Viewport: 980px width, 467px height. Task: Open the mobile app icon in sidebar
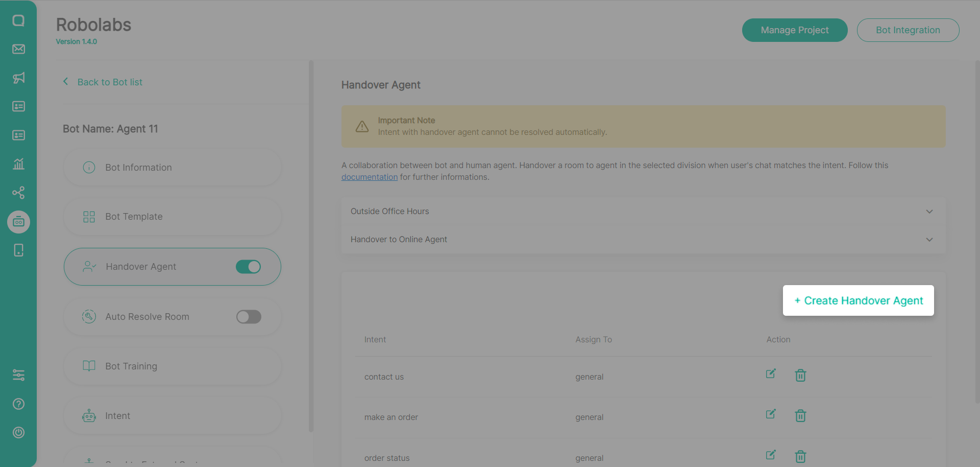tap(19, 250)
